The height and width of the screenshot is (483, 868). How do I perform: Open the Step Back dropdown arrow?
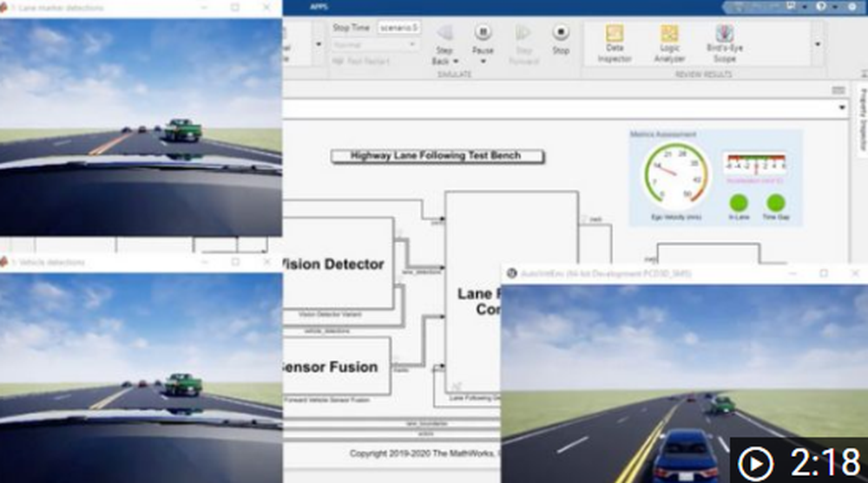pyautogui.click(x=456, y=62)
